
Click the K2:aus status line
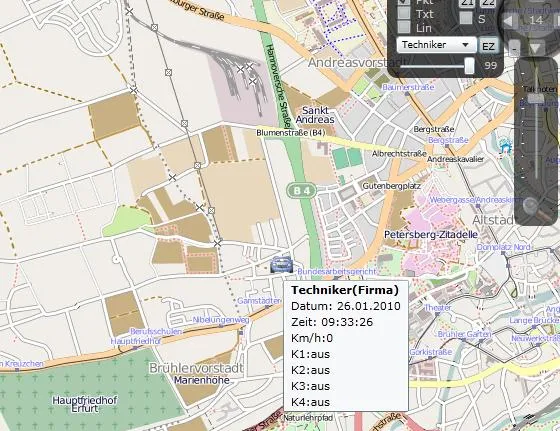[310, 370]
